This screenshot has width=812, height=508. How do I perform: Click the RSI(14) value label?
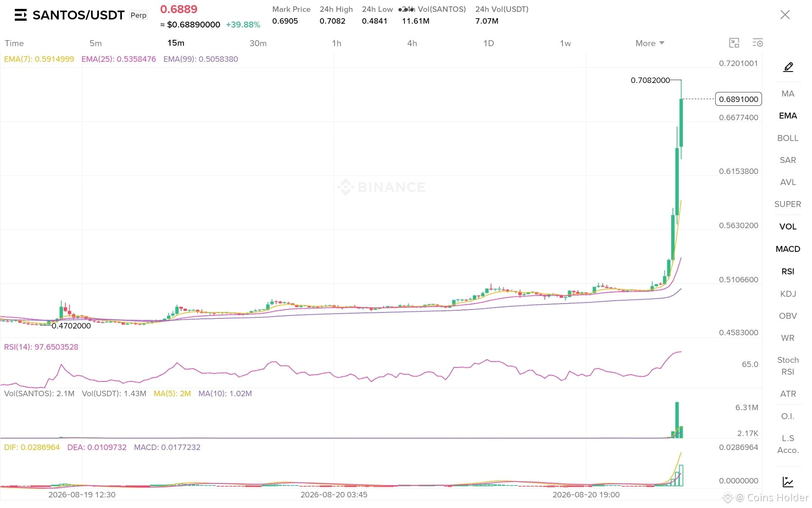[x=41, y=347]
